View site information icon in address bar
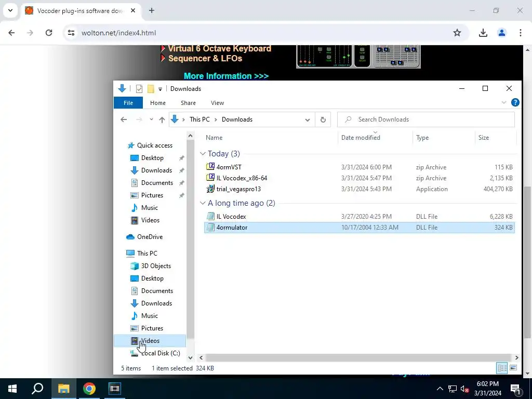The height and width of the screenshot is (399, 532). coord(71,33)
